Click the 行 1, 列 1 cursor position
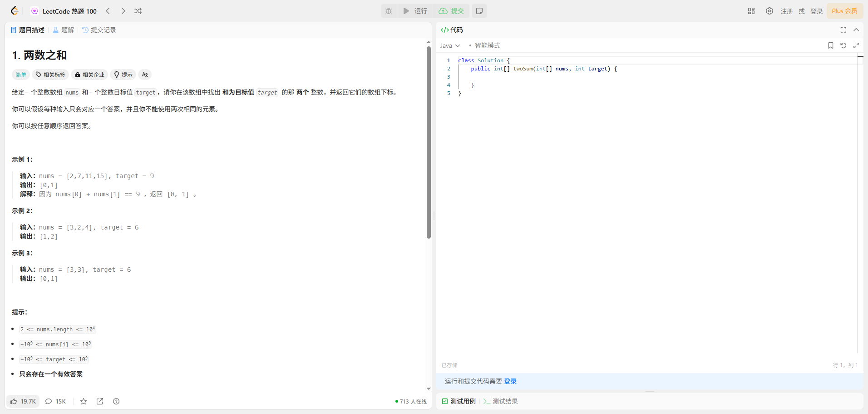Image resolution: width=868 pixels, height=414 pixels. click(845, 365)
